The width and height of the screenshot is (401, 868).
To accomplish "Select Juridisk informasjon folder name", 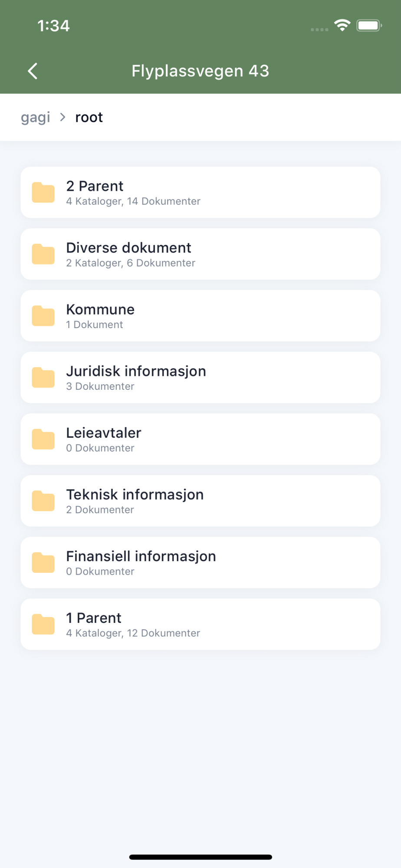I will tap(136, 371).
